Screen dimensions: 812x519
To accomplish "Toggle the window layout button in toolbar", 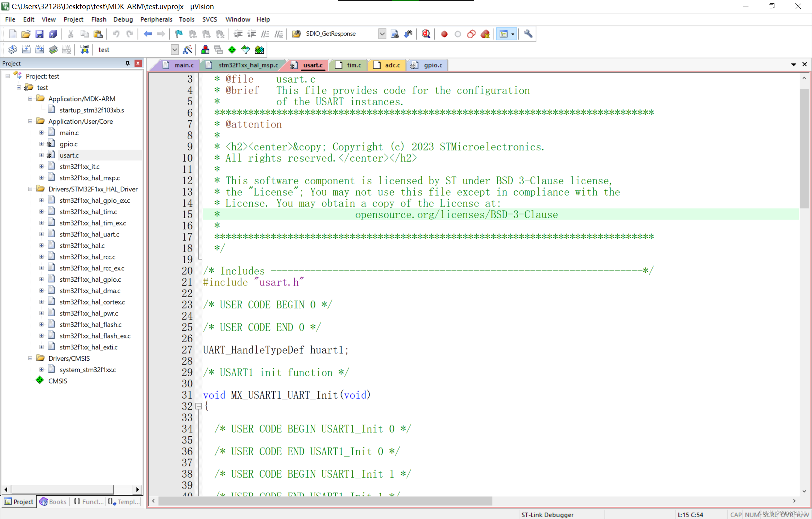I will click(503, 34).
